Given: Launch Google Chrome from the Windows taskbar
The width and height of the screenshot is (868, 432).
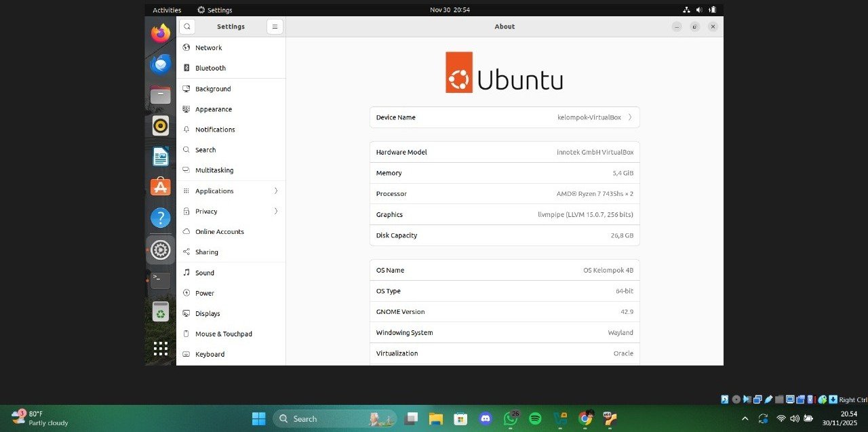Looking at the screenshot, I should click(x=585, y=418).
